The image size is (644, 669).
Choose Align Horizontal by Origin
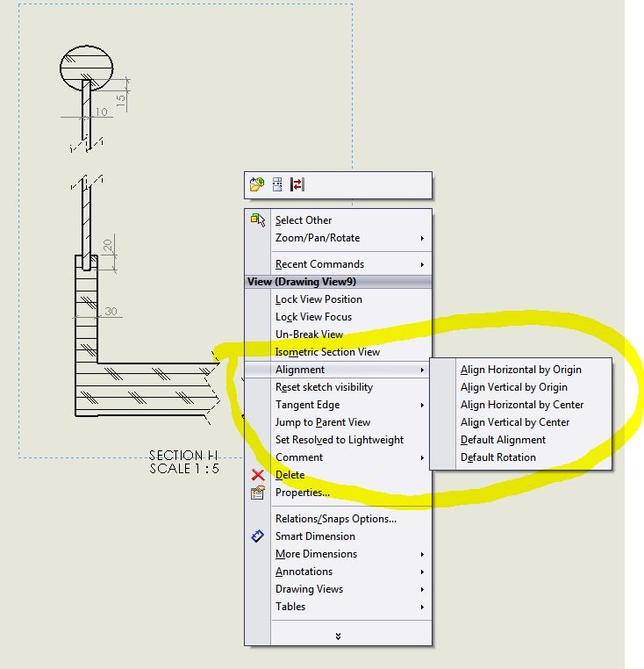coord(521,370)
